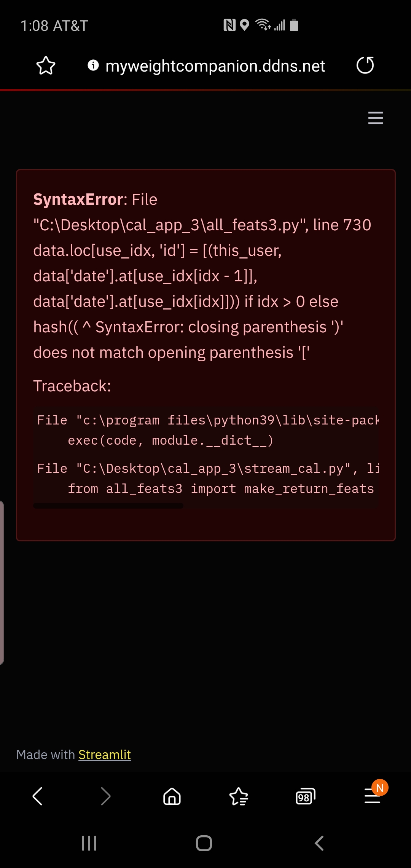Open the tab switcher showing 98 tabs
Screen dimensions: 411x868
[x=304, y=797]
